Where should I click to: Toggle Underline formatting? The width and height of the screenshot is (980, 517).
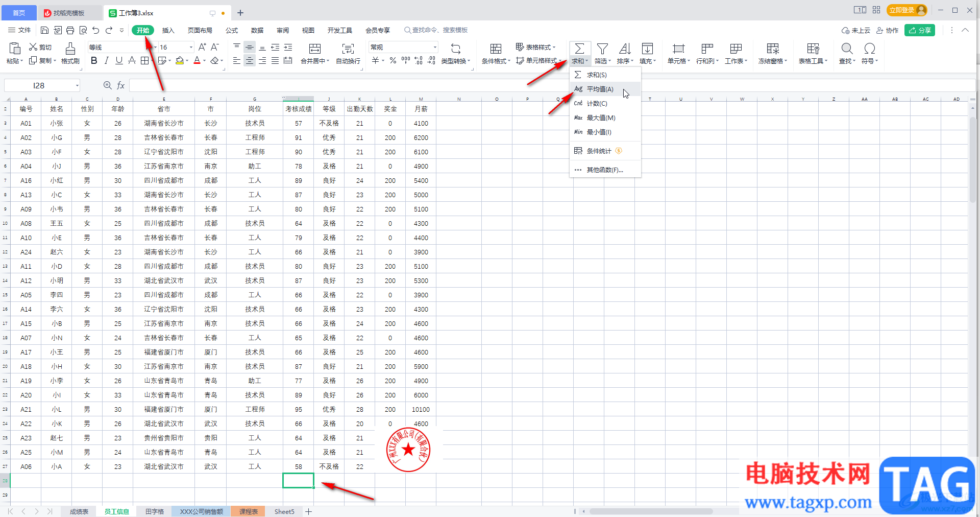pos(119,61)
